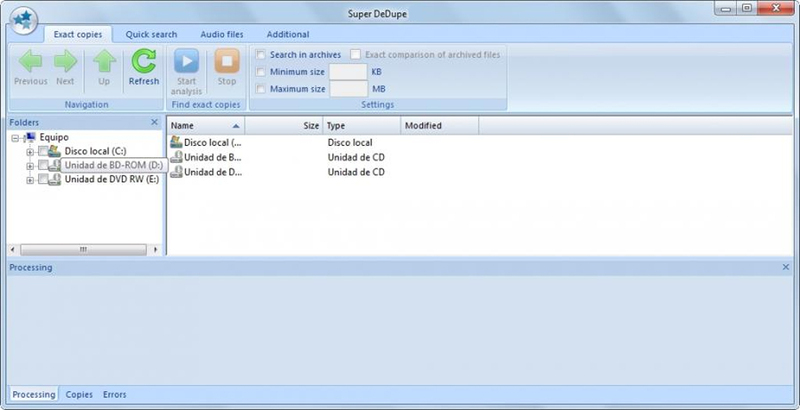Click 'Unidad de CD' type in DVD row

click(x=356, y=172)
